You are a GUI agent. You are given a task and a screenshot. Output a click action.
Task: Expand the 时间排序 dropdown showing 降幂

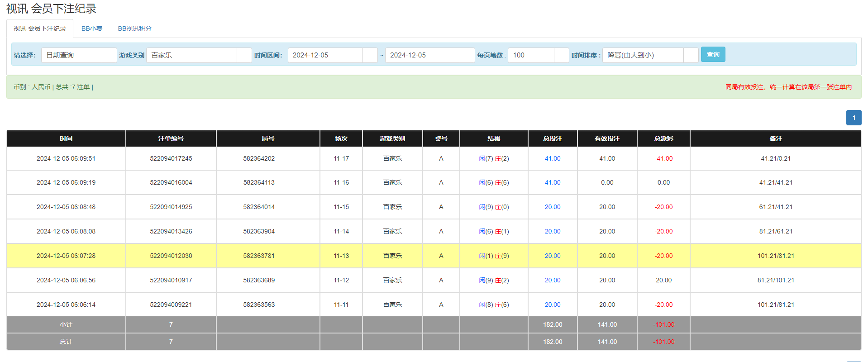[x=650, y=55]
